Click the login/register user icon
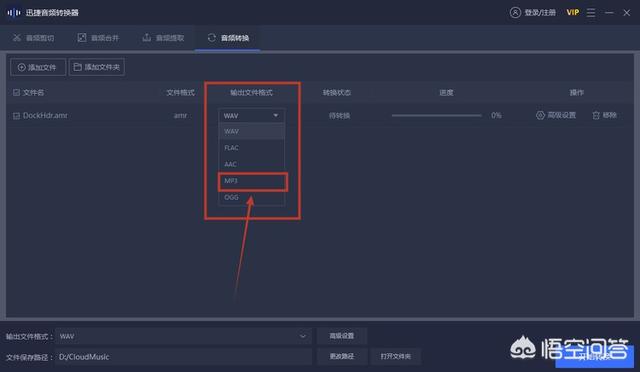Viewport: 640px width, 372px height. [515, 13]
